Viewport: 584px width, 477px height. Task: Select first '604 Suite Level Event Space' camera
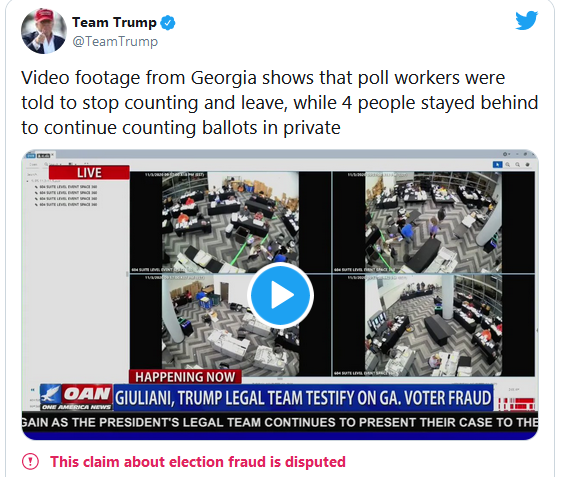[66, 187]
